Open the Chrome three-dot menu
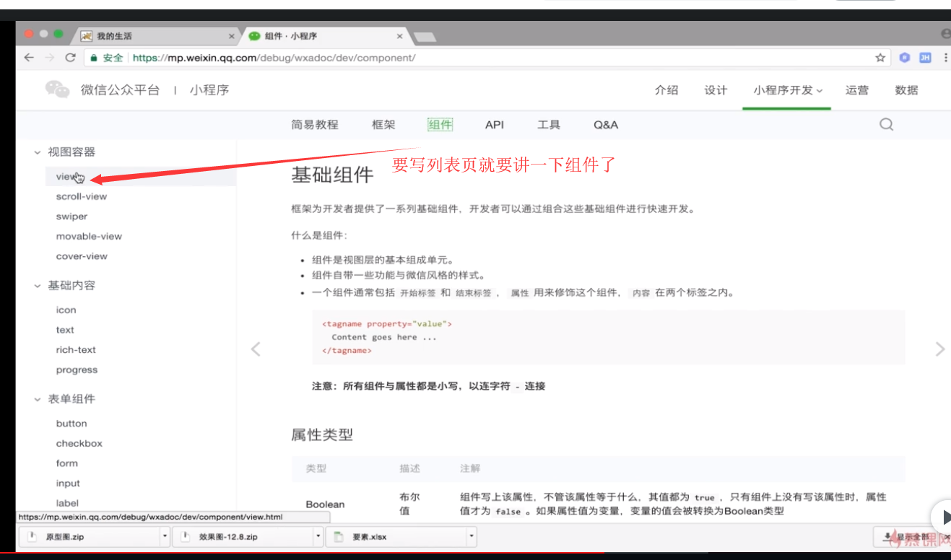 945,58
